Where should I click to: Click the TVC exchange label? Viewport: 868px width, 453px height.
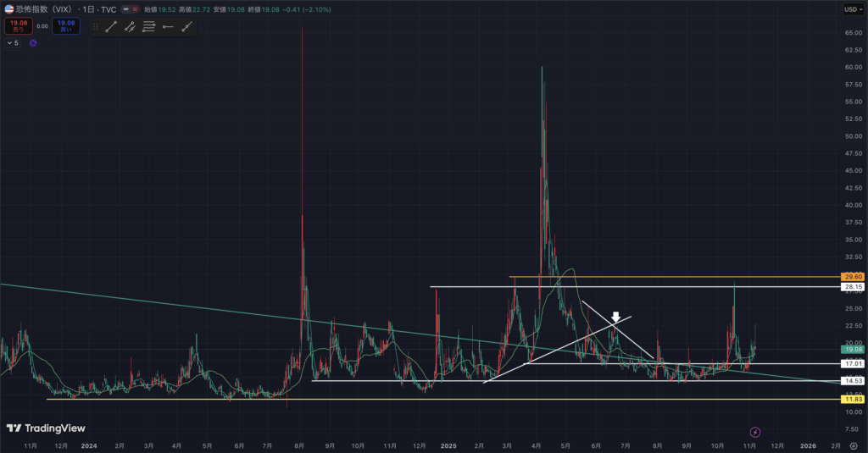click(108, 10)
